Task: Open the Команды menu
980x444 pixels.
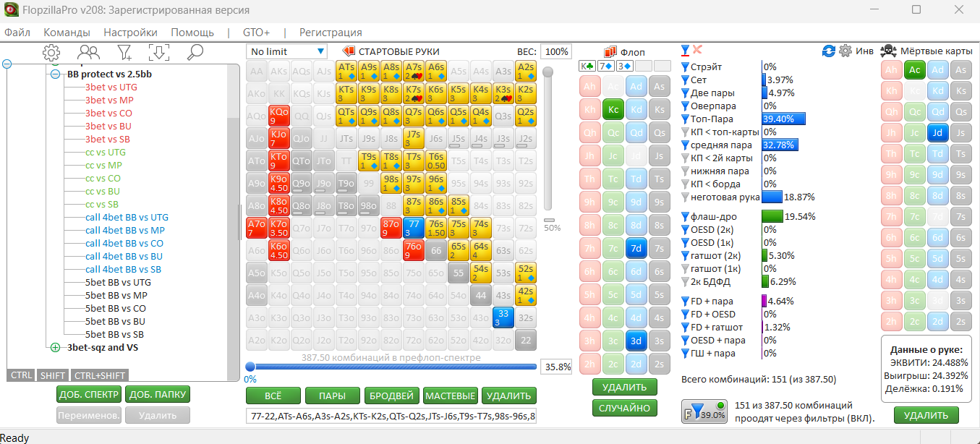Action: 67,33
